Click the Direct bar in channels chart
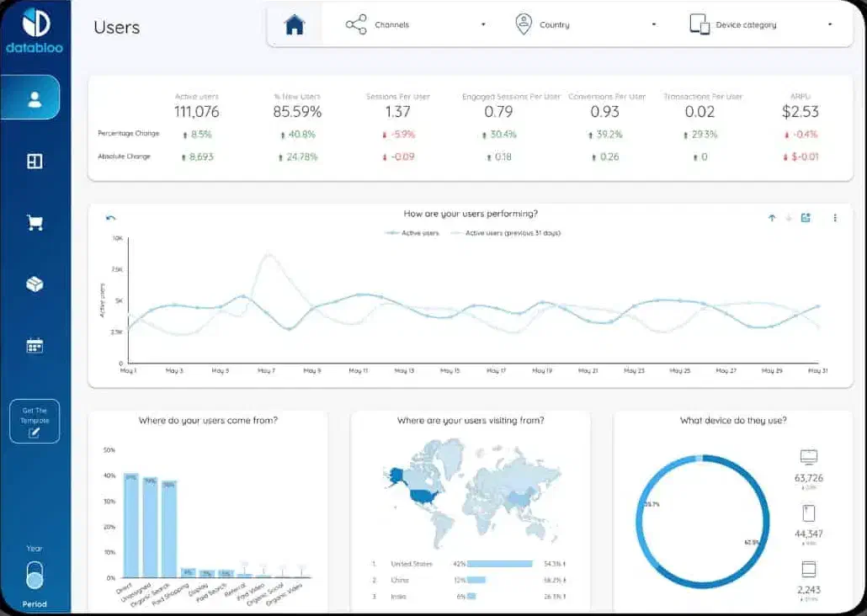Image resolution: width=867 pixels, height=616 pixels. pyautogui.click(x=131, y=525)
